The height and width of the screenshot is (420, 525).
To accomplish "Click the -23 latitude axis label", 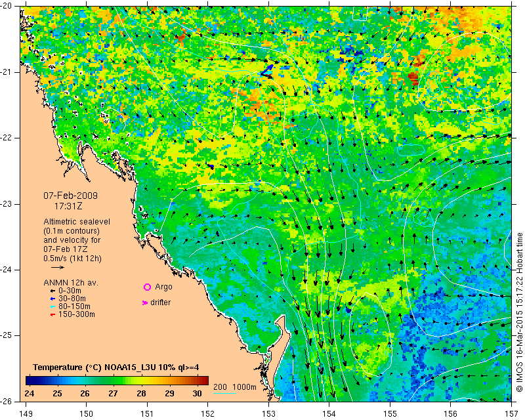I will (x=6, y=204).
